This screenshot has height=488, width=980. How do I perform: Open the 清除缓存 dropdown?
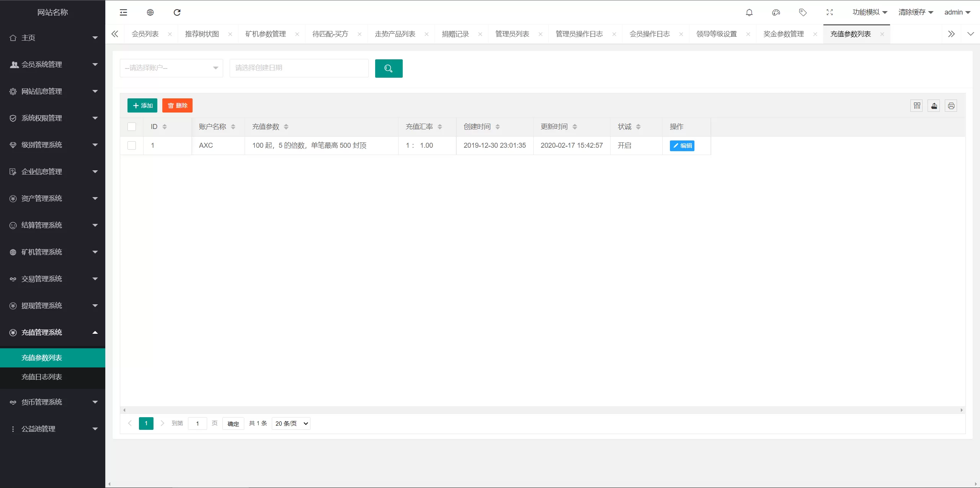(x=916, y=12)
